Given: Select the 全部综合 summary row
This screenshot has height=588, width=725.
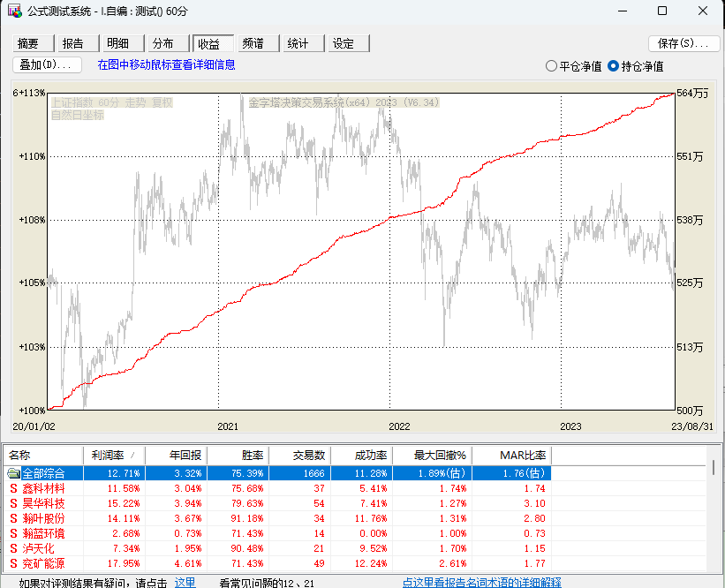Looking at the screenshot, I should coord(277,473).
